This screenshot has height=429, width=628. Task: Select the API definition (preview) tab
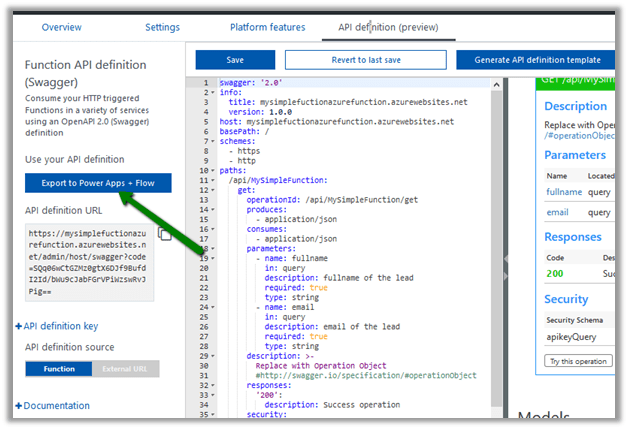pyautogui.click(x=388, y=27)
